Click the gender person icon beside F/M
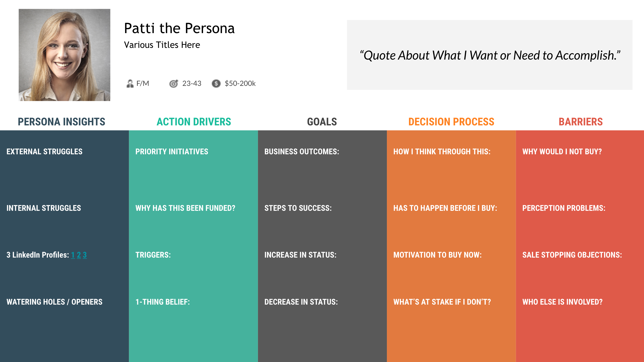644x362 pixels. tap(130, 83)
